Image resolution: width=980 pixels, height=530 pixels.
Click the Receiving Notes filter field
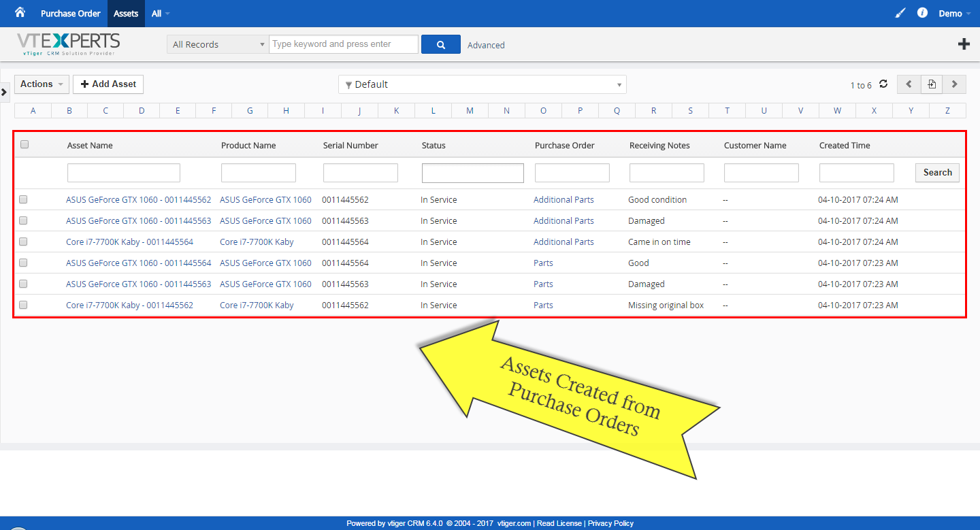click(x=667, y=173)
